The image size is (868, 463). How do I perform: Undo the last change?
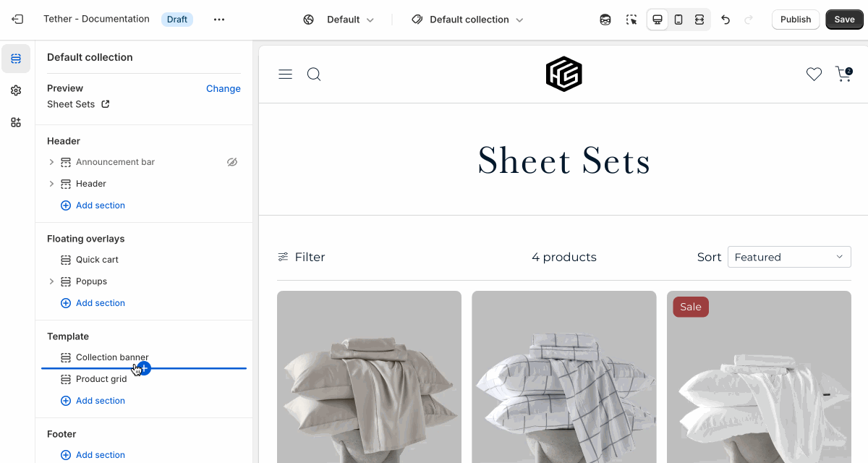pos(726,20)
